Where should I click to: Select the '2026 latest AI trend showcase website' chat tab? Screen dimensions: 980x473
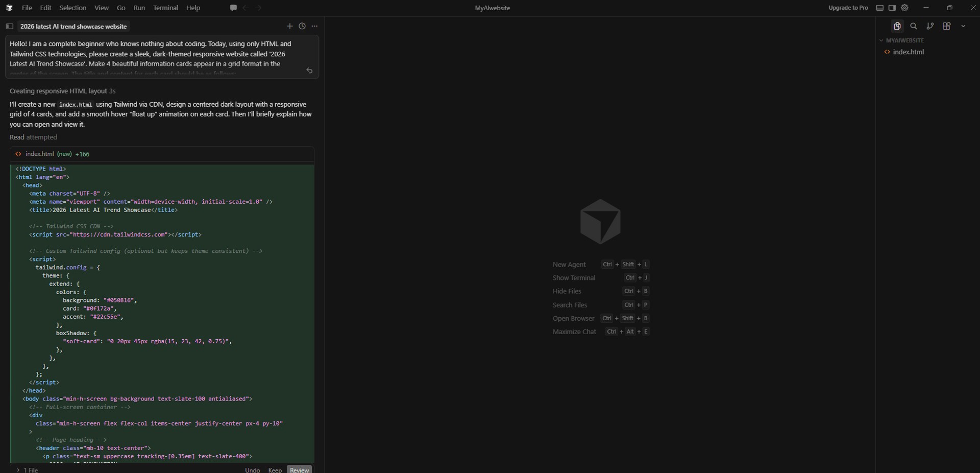(x=73, y=26)
